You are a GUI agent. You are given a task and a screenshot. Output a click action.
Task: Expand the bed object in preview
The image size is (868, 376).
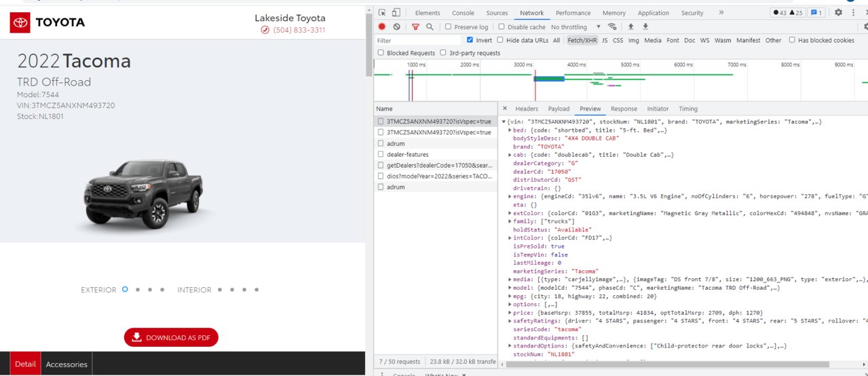(510, 130)
